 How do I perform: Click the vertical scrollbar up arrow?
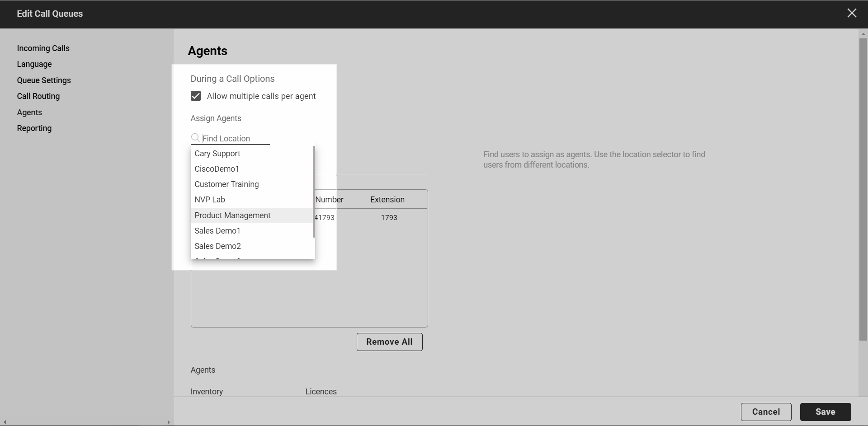[863, 33]
